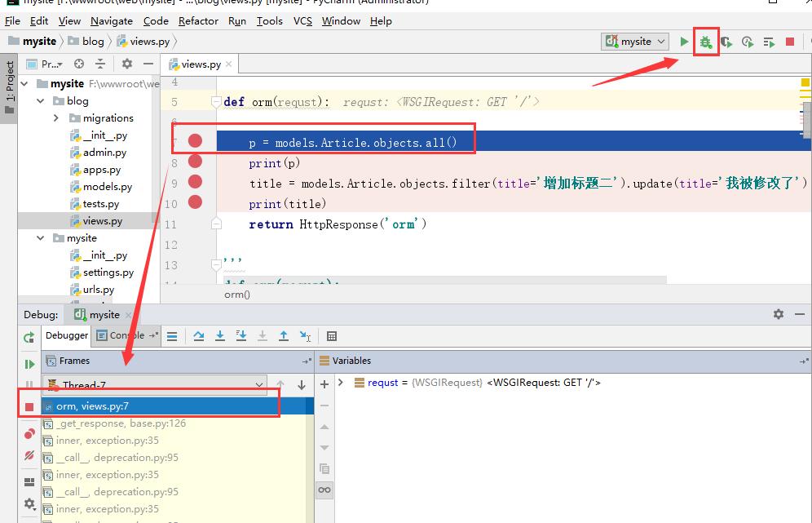
Task: Start debugging with the bug icon
Action: pos(705,42)
